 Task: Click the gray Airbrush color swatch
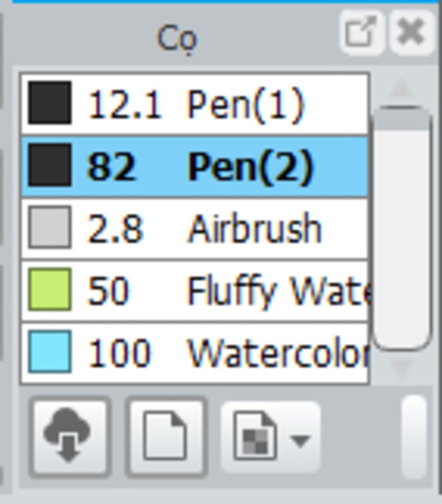50,228
